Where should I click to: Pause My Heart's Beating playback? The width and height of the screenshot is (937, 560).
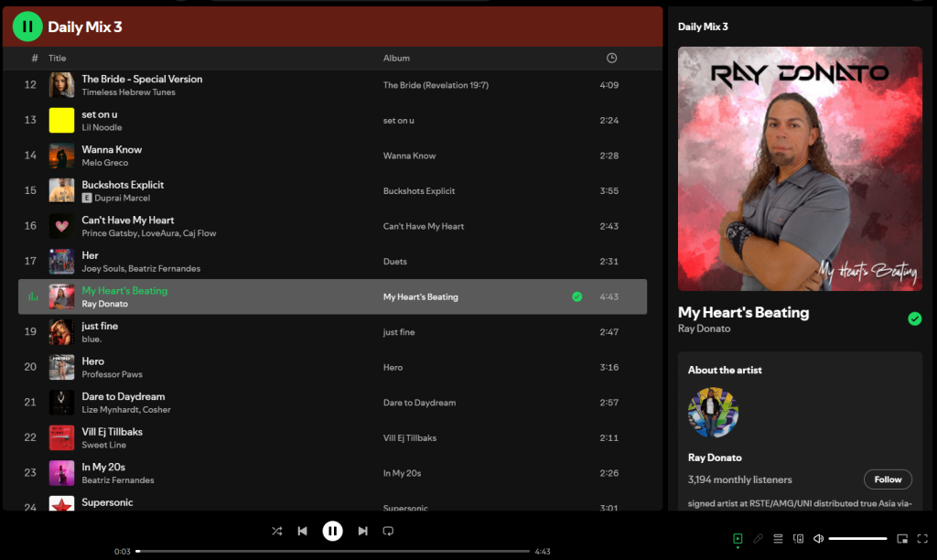tap(332, 531)
